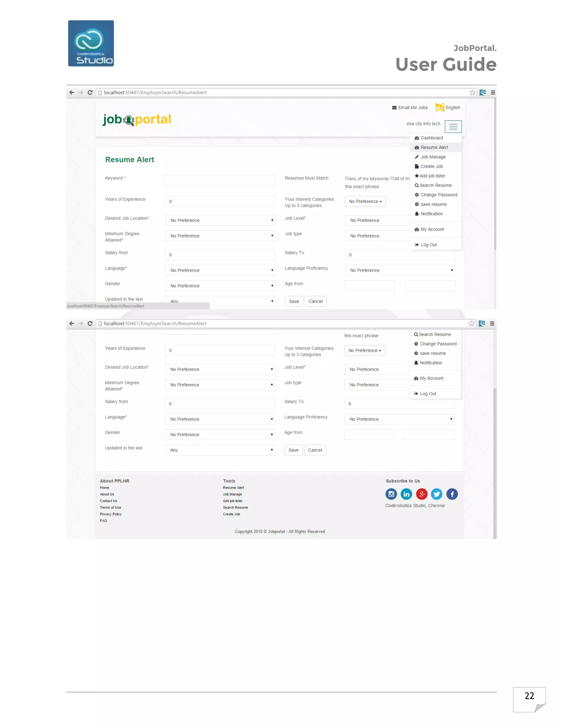Open the LinkedIn social icon
Viewport: 563px width, 728px height.
click(406, 494)
